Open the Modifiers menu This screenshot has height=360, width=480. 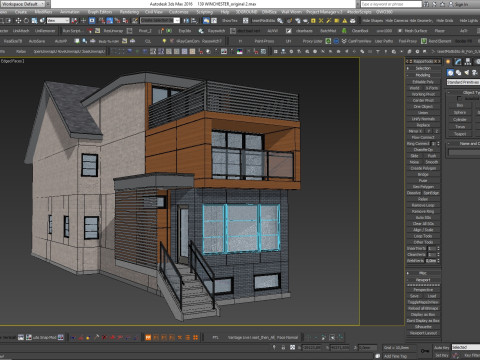pyautogui.click(x=43, y=12)
